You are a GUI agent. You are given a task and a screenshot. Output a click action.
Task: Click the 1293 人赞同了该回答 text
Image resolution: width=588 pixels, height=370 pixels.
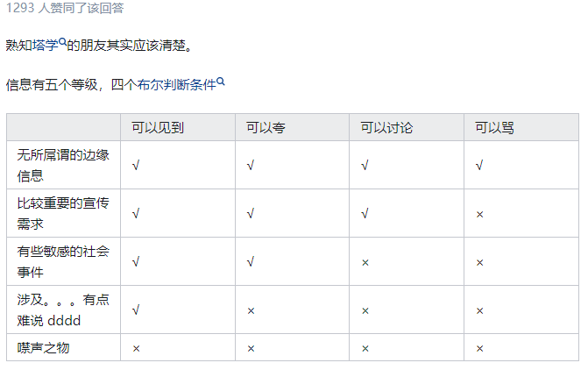tap(65, 8)
